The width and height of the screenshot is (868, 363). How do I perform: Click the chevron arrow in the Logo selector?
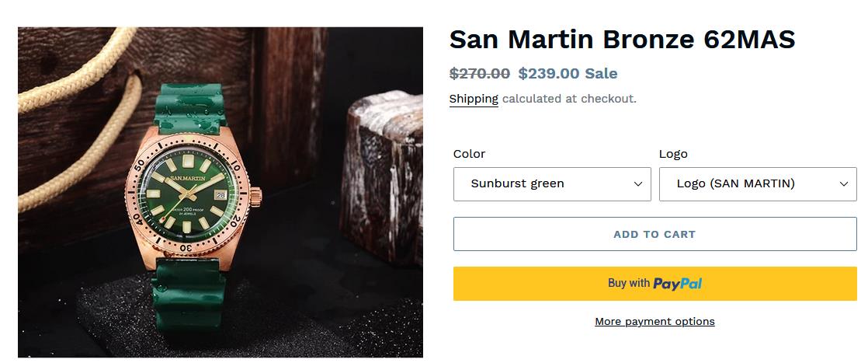[844, 184]
